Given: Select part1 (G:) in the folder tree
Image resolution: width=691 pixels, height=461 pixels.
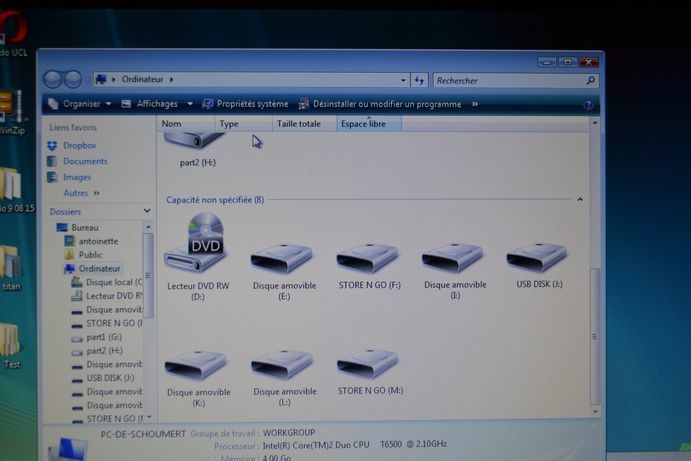Looking at the screenshot, I should tap(97, 337).
